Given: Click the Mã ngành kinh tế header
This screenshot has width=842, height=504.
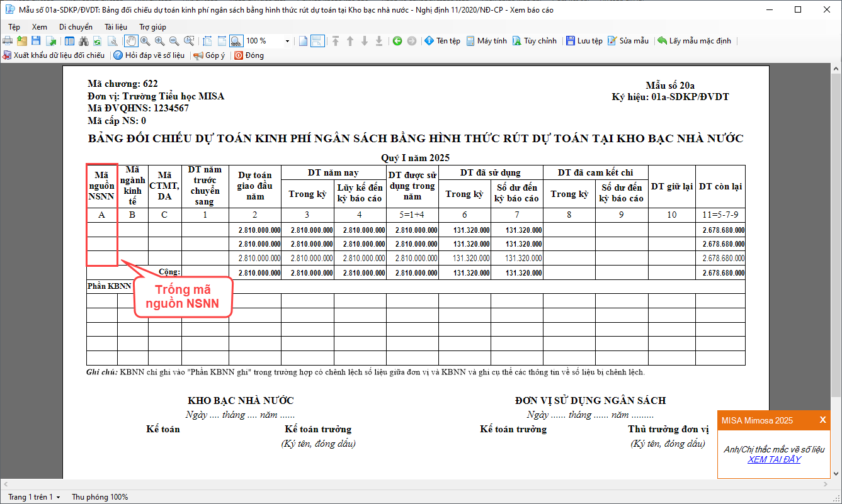Looking at the screenshot, I should tap(132, 186).
